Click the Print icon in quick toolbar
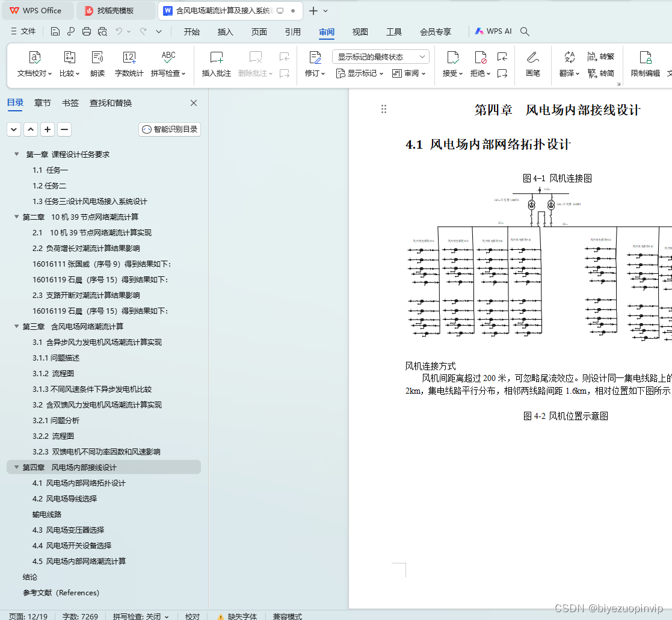Screen dimensions: 672x620 [87, 31]
